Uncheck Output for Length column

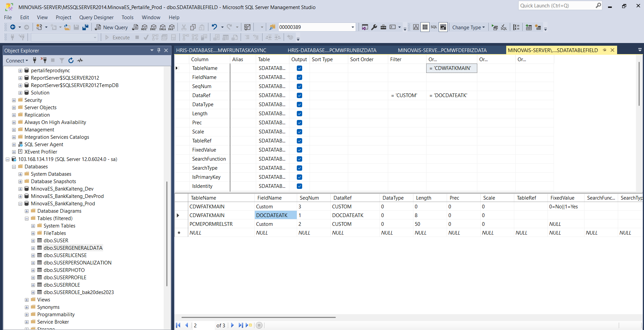coord(299,114)
